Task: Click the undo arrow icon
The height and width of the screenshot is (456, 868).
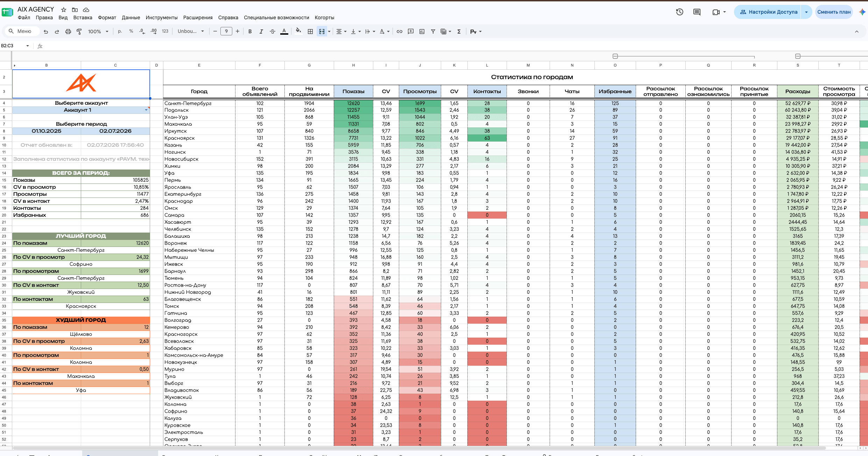Action: point(46,32)
